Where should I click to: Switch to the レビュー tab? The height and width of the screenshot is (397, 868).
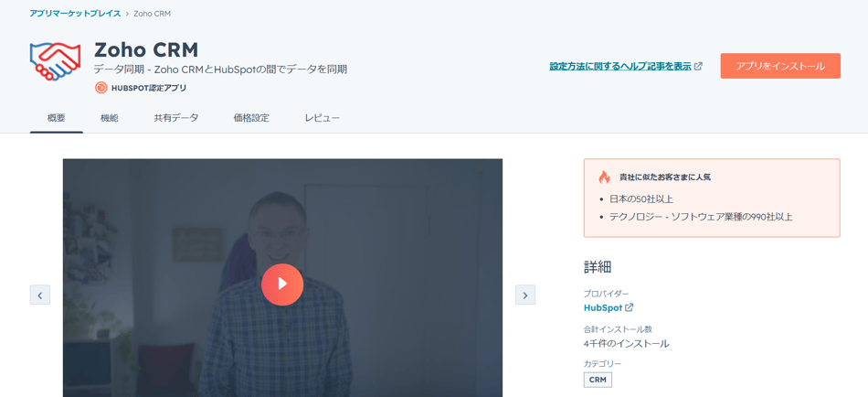[x=323, y=118]
